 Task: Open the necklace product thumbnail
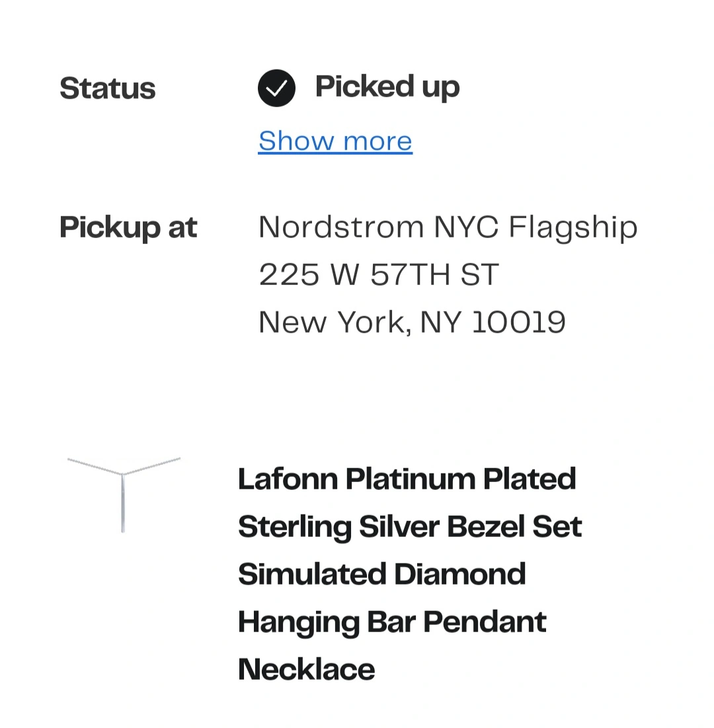[x=124, y=495]
